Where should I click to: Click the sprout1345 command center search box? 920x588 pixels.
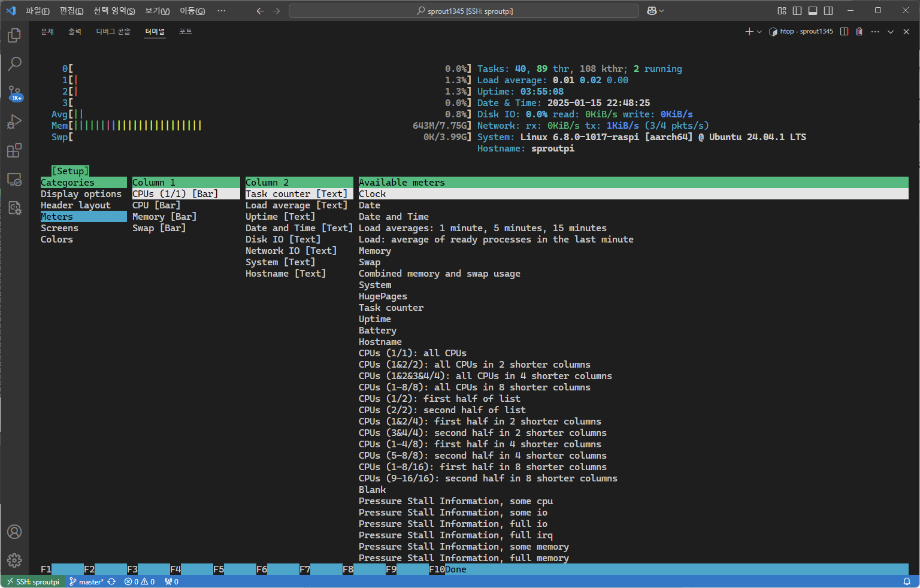464,11
